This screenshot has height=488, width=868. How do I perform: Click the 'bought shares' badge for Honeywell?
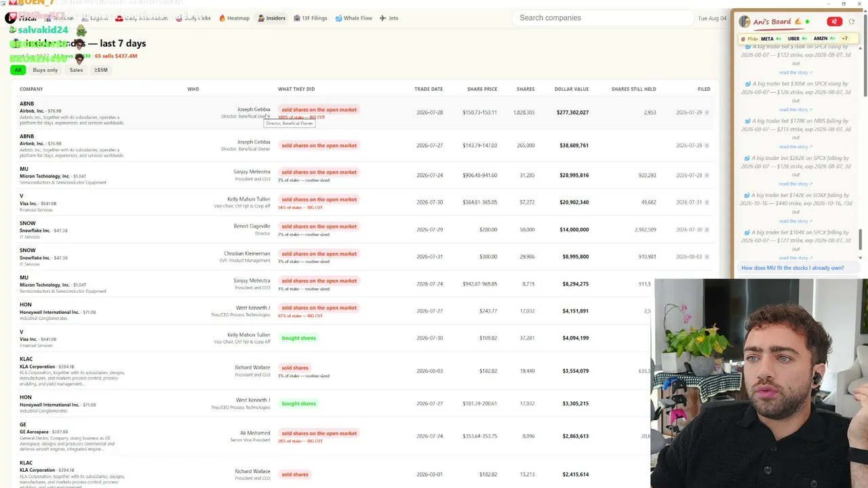(298, 403)
